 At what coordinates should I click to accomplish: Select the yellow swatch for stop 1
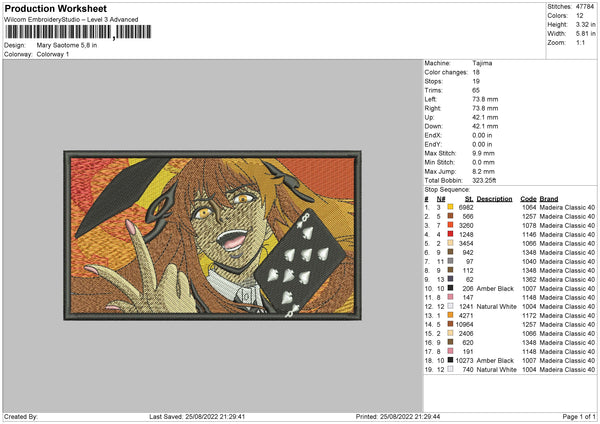click(x=450, y=207)
